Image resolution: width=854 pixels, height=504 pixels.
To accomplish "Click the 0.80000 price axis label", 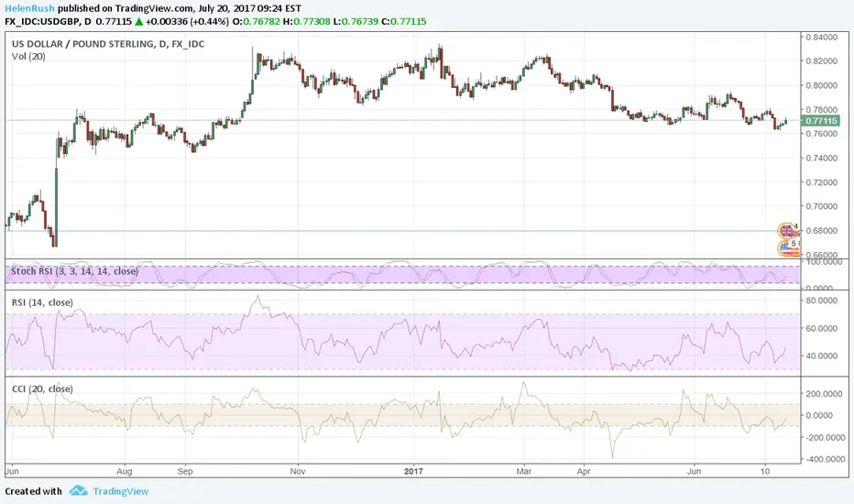I will tap(821, 85).
